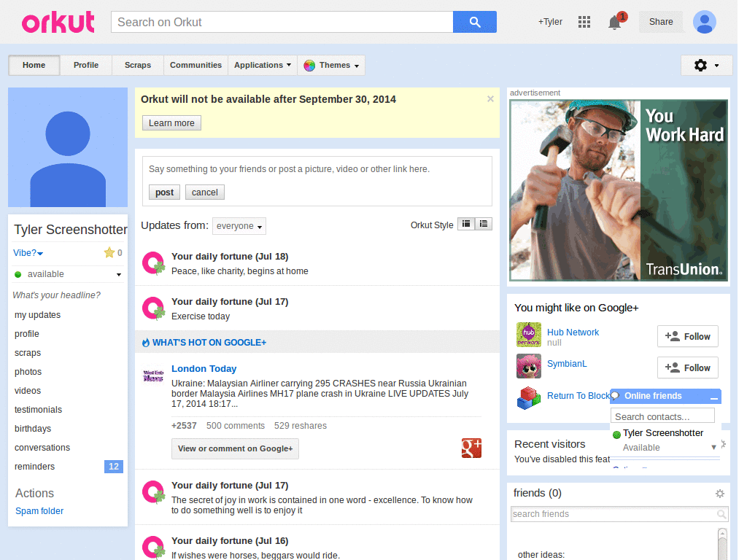Image resolution: width=747 pixels, height=560 pixels.
Task: Click the Orkut logo
Action: (58, 23)
